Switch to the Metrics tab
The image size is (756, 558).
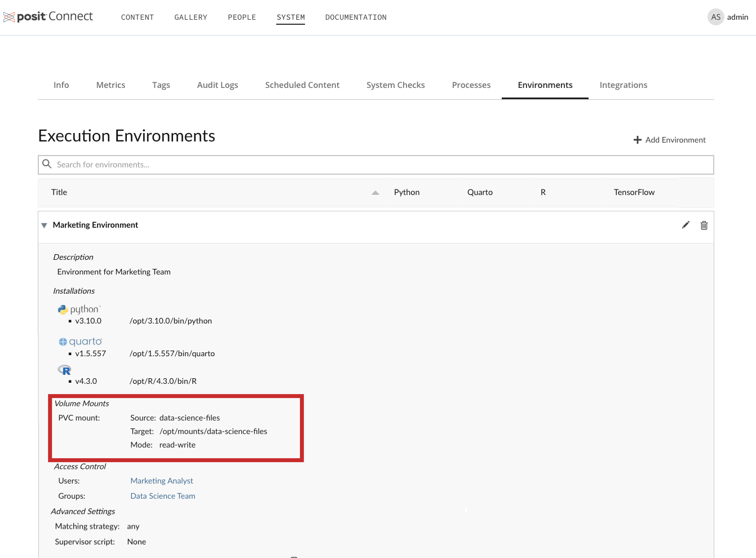pos(110,85)
